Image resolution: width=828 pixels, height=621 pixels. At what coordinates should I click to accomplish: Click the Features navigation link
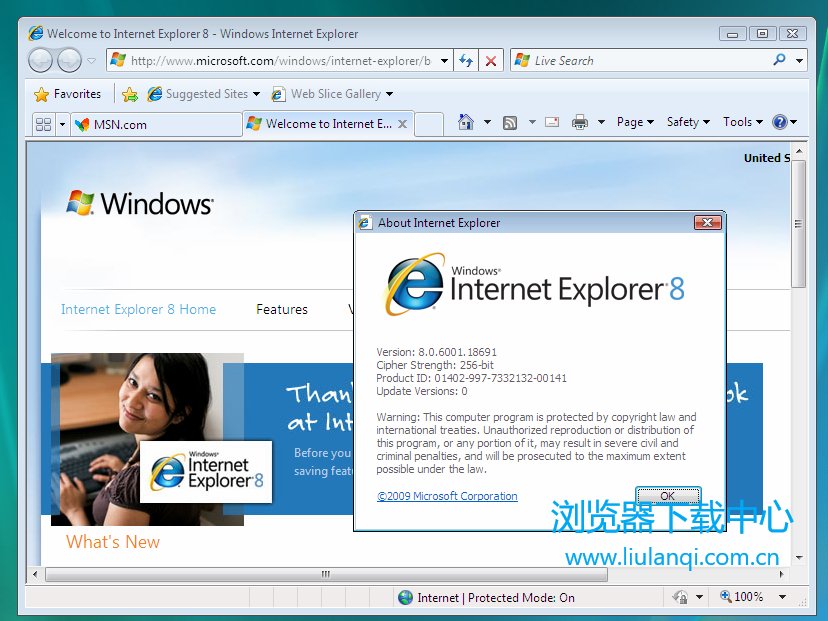click(x=281, y=309)
